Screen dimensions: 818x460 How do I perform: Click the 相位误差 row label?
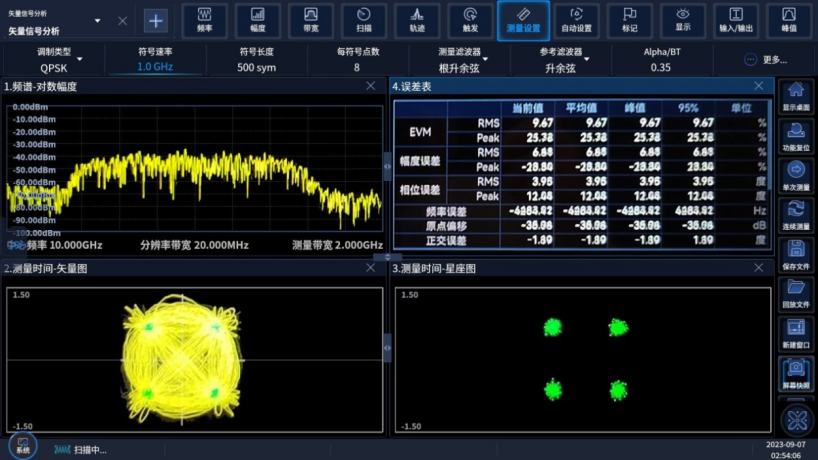(x=420, y=189)
